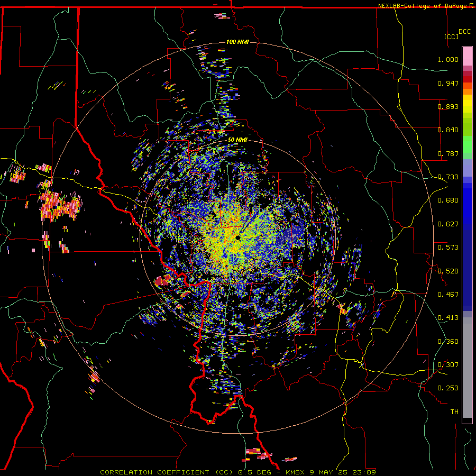Click the black radar site dot at center

(237, 237)
